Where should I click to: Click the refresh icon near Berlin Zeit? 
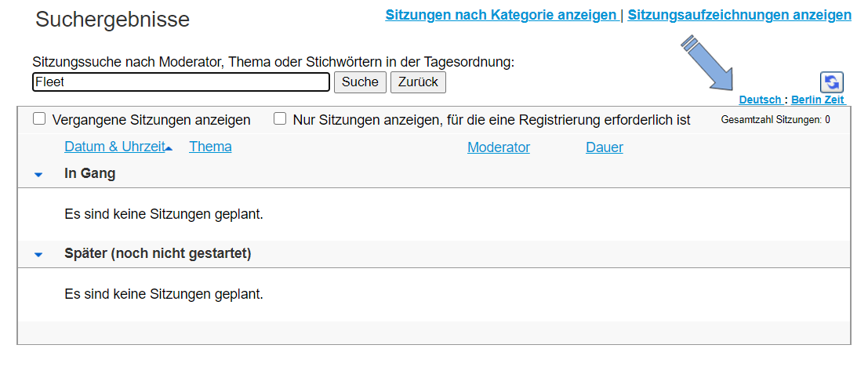pyautogui.click(x=831, y=82)
